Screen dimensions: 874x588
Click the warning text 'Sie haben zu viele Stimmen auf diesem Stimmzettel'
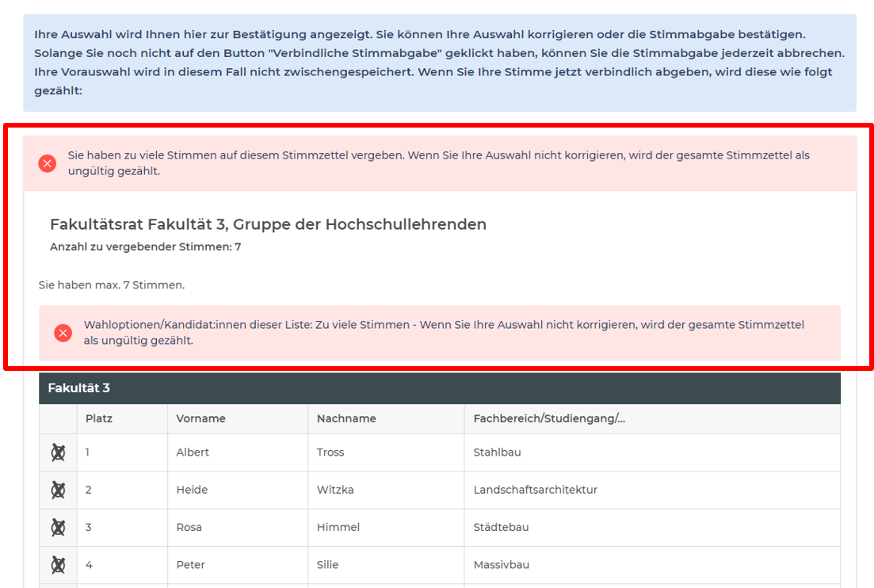439,163
